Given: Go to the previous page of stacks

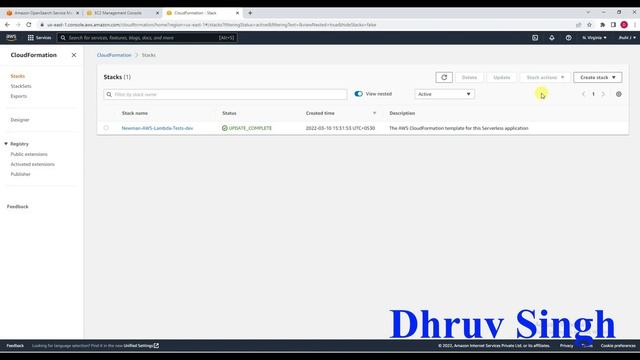Looking at the screenshot, I should point(583,94).
